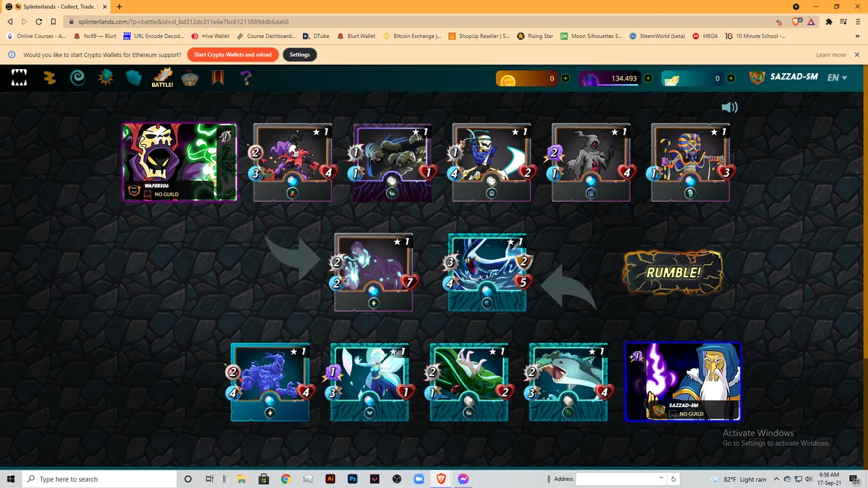Open the spiky orb nav icon

(106, 78)
